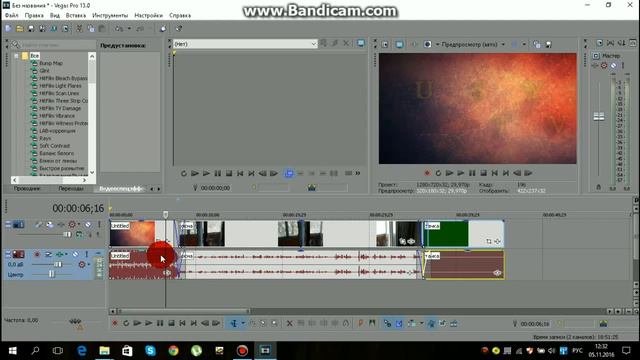This screenshot has width=640, height=360.
Task: Toggle Automatic Crossfades in bottom toolbar
Action: click(399, 323)
